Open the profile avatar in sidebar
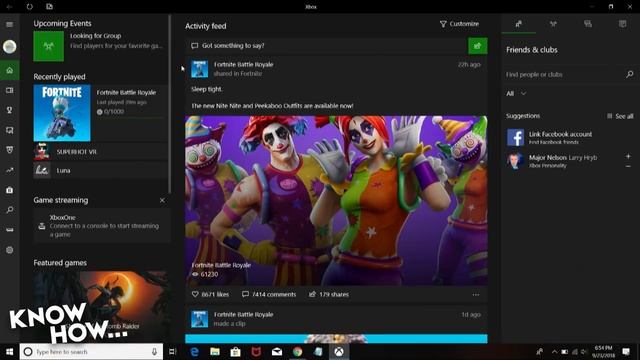The width and height of the screenshot is (640, 360). tap(9, 47)
